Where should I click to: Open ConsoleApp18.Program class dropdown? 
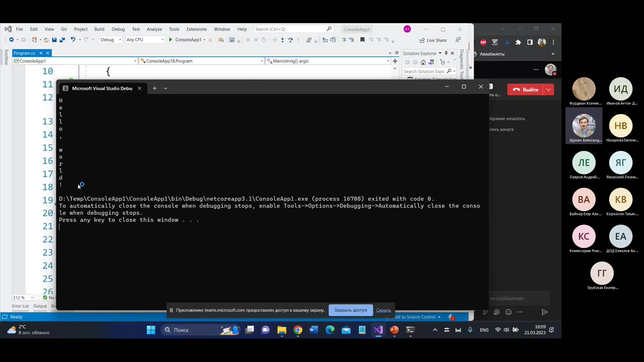point(202,61)
